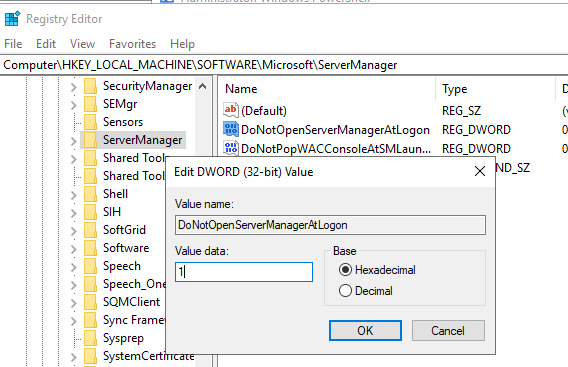Image resolution: width=568 pixels, height=367 pixels.
Task: Cancel the Edit DWORD dialog
Action: coord(448,330)
